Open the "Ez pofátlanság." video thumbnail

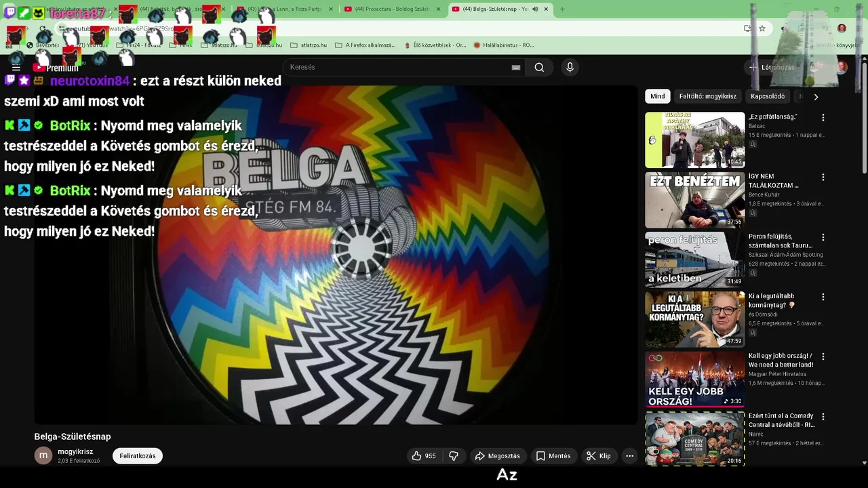[694, 140]
